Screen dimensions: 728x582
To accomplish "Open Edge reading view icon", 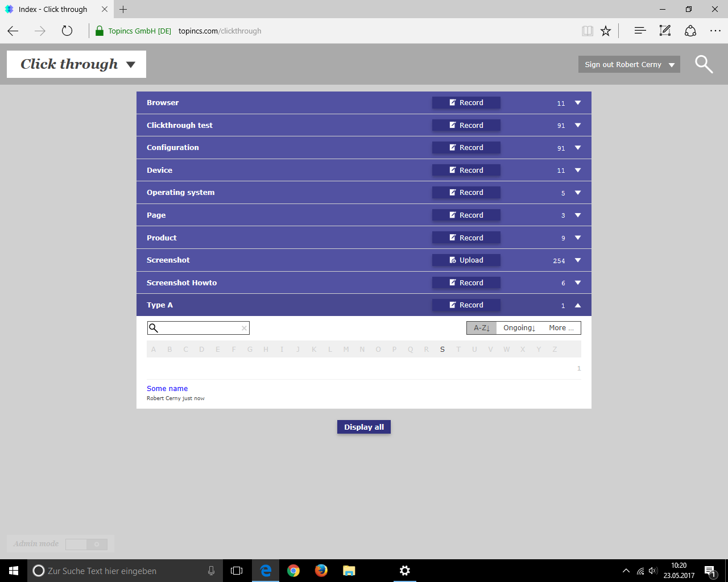I will pyautogui.click(x=588, y=31).
